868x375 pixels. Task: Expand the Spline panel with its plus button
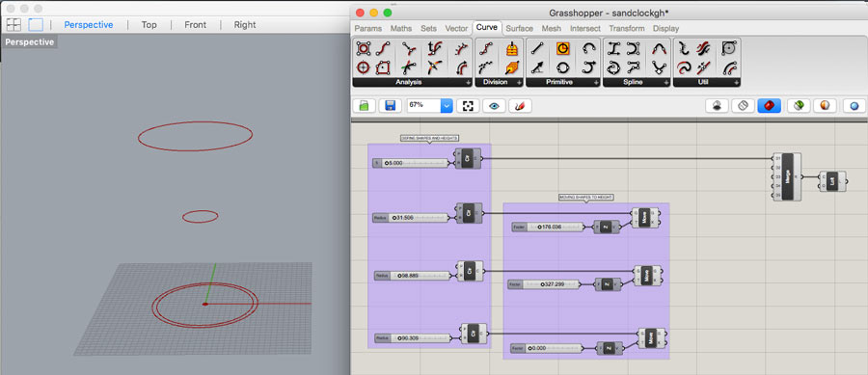pyautogui.click(x=665, y=82)
